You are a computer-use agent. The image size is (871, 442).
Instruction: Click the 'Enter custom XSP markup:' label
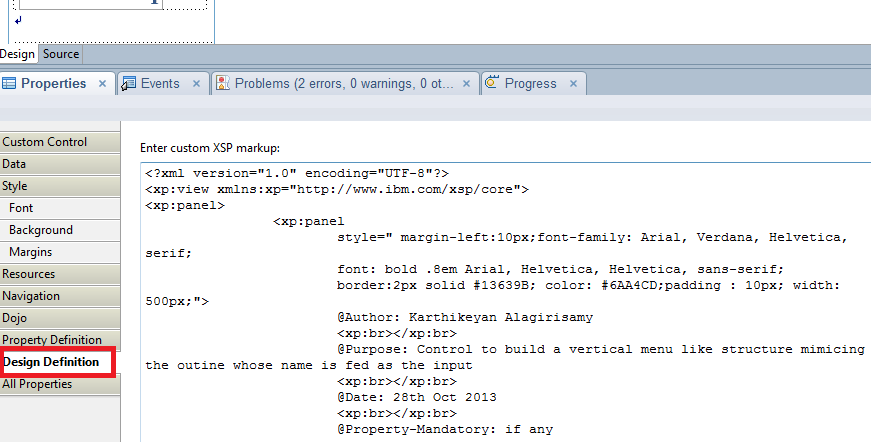210,148
